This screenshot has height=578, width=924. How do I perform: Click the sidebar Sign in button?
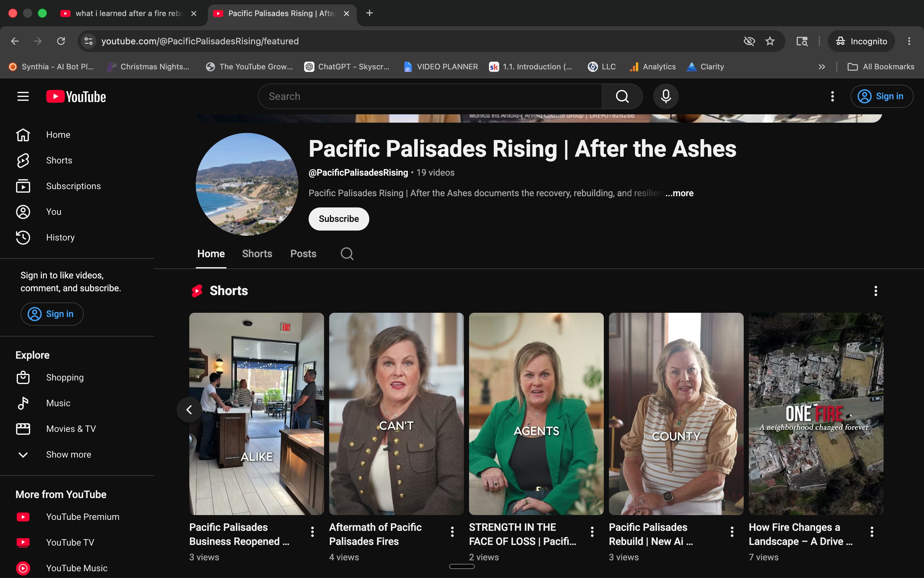coord(52,314)
